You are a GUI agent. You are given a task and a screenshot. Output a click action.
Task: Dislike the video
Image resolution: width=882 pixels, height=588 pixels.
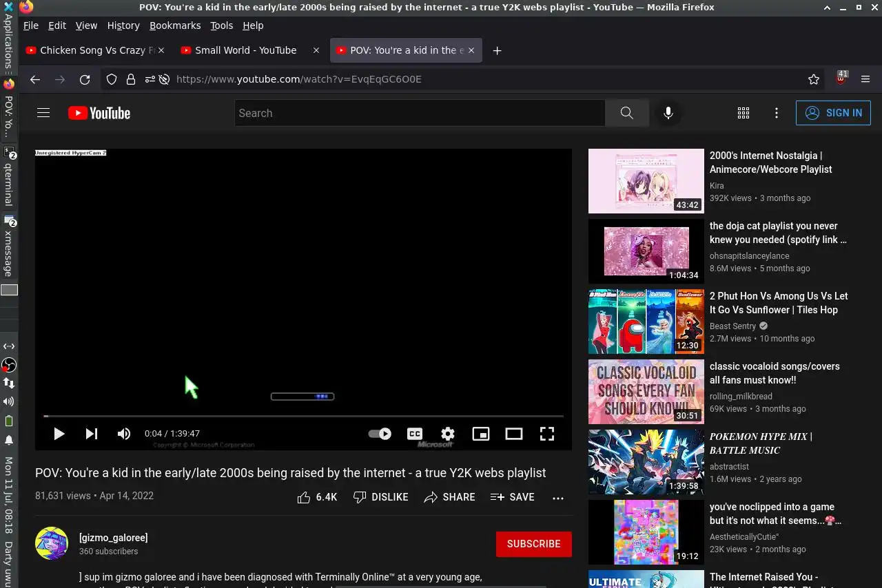(x=380, y=497)
